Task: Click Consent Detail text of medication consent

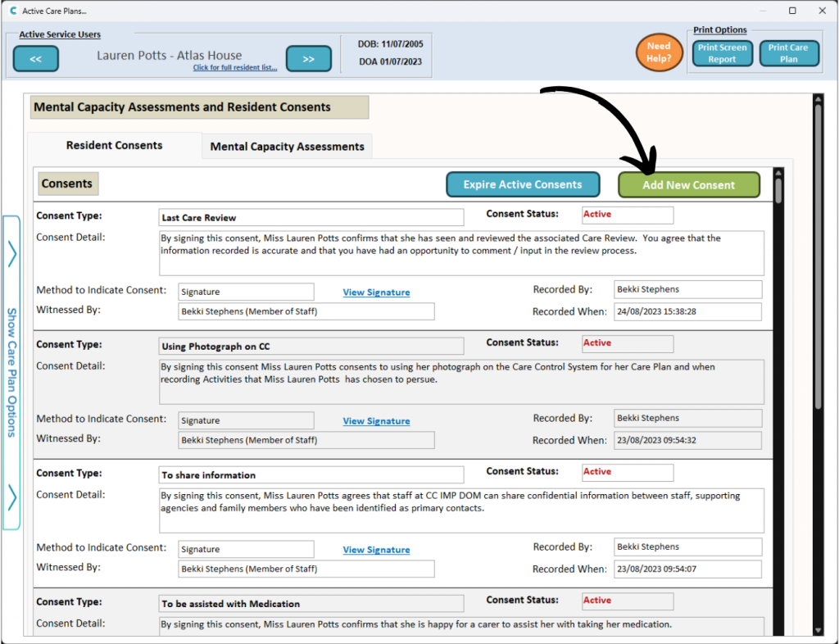Action: (462, 626)
